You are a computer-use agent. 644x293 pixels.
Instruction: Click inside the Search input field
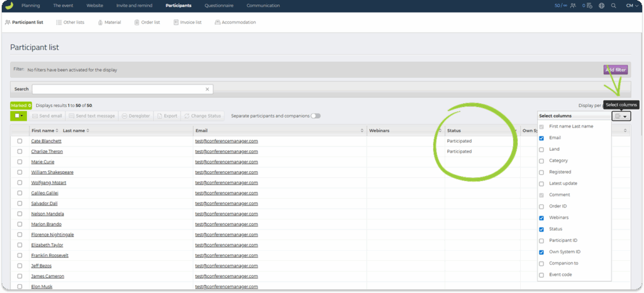118,89
